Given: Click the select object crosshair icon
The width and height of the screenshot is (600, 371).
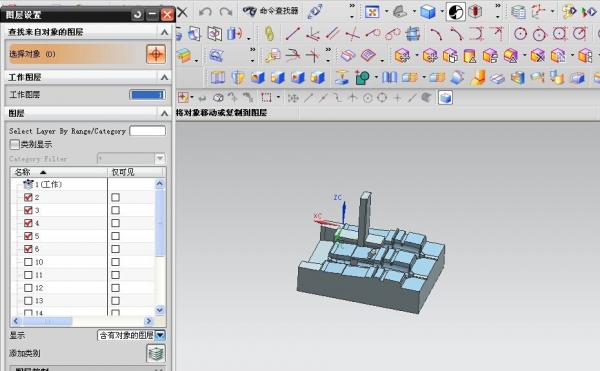Looking at the screenshot, I should coord(156,54).
